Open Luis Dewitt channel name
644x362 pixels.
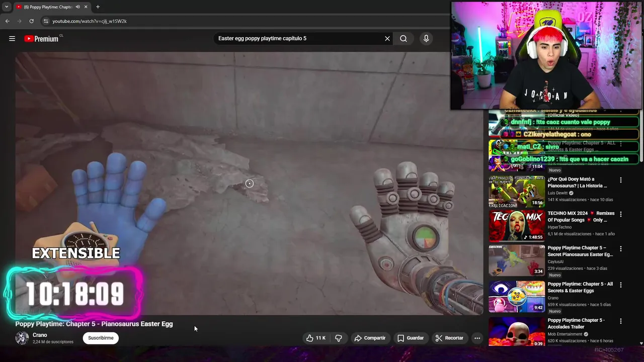pos(558,193)
